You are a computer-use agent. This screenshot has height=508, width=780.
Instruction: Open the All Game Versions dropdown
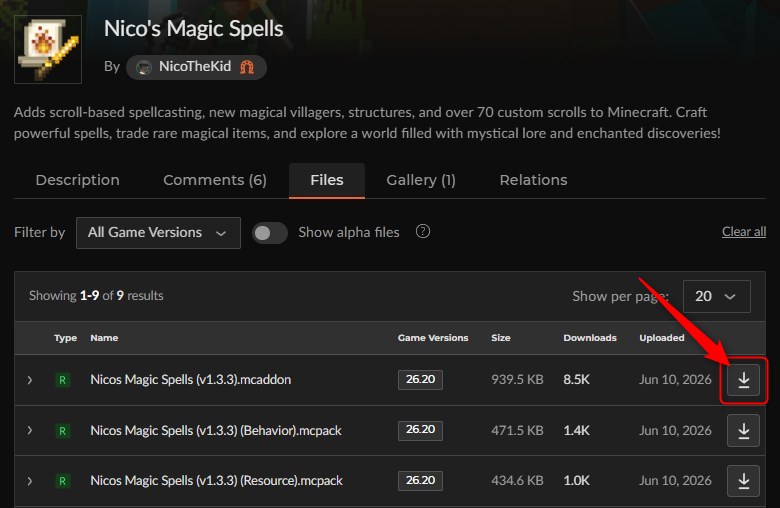click(x=158, y=232)
